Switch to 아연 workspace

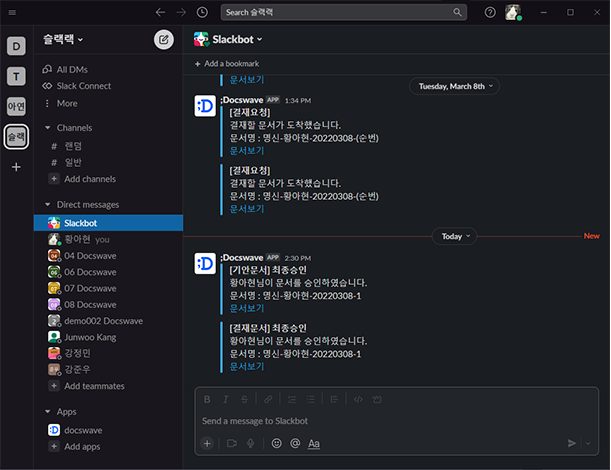tap(16, 106)
